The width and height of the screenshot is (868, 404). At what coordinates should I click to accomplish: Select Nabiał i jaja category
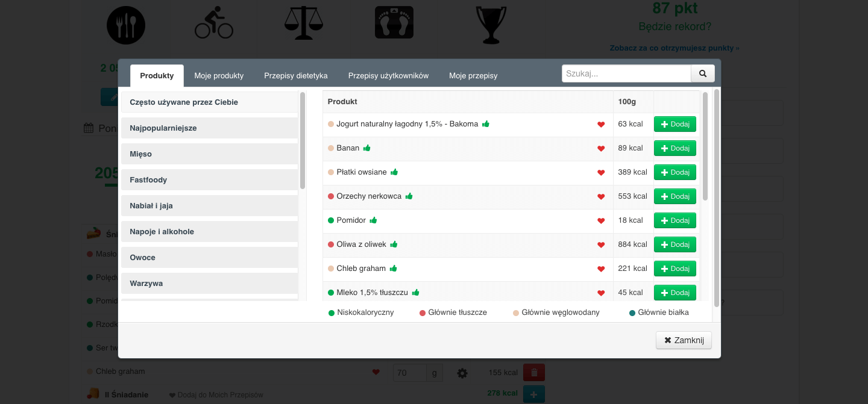(210, 206)
